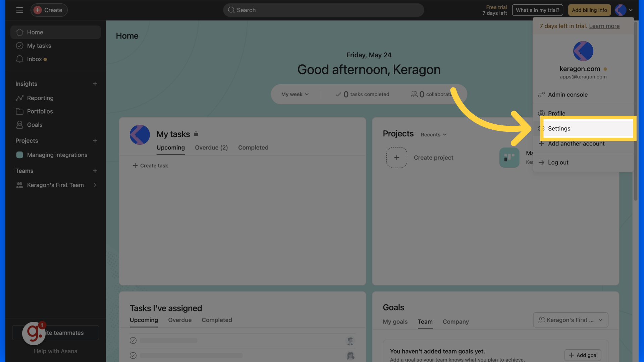Click the red plus Create icon
This screenshot has height=362, width=644.
tap(38, 10)
